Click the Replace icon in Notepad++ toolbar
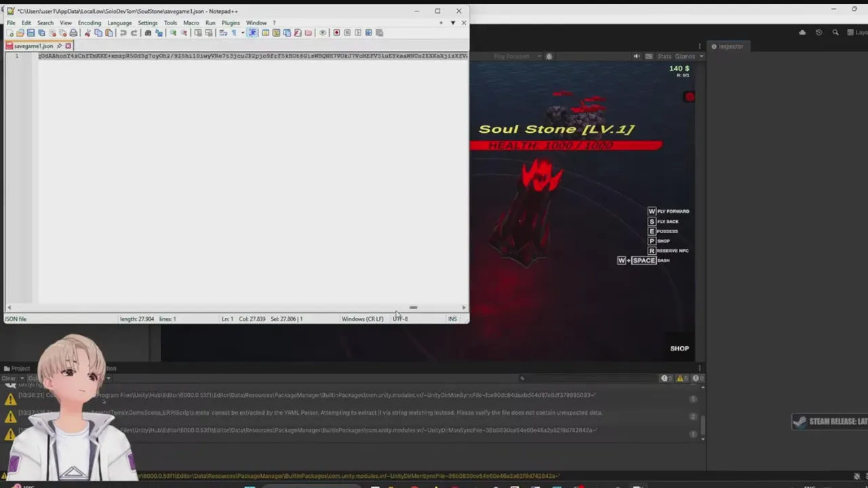This screenshot has width=868, height=488. coord(159,33)
